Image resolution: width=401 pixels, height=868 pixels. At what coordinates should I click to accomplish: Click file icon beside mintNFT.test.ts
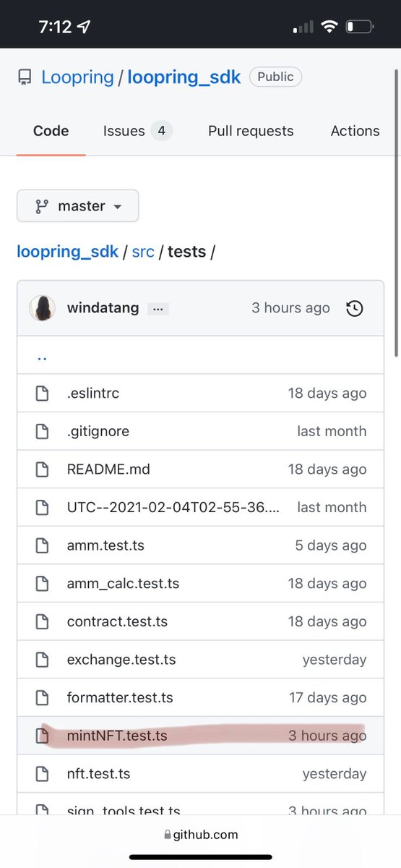pyautogui.click(x=43, y=736)
